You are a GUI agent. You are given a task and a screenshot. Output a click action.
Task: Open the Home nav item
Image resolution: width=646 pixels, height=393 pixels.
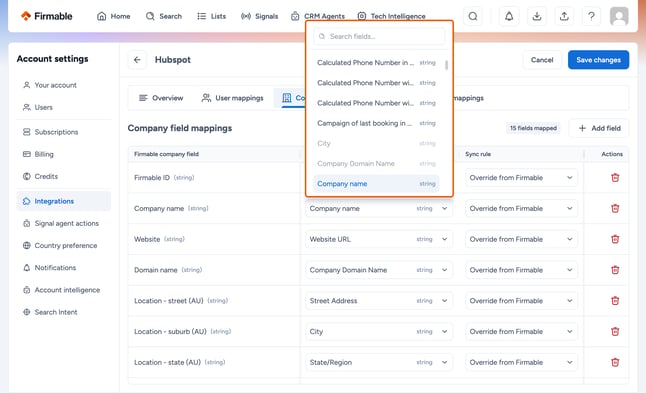click(114, 16)
